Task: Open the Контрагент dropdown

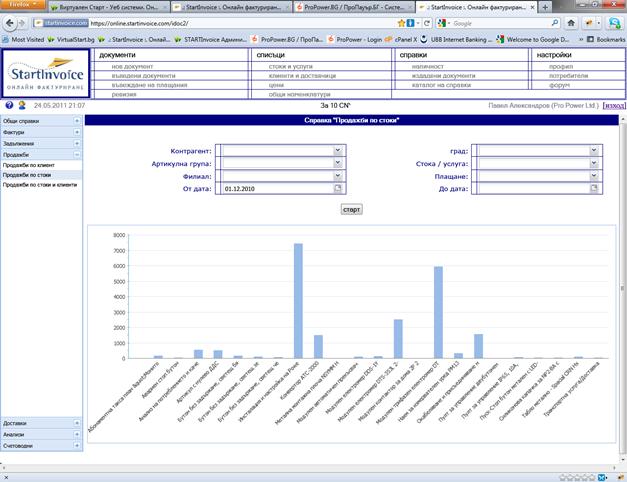Action: click(337, 150)
